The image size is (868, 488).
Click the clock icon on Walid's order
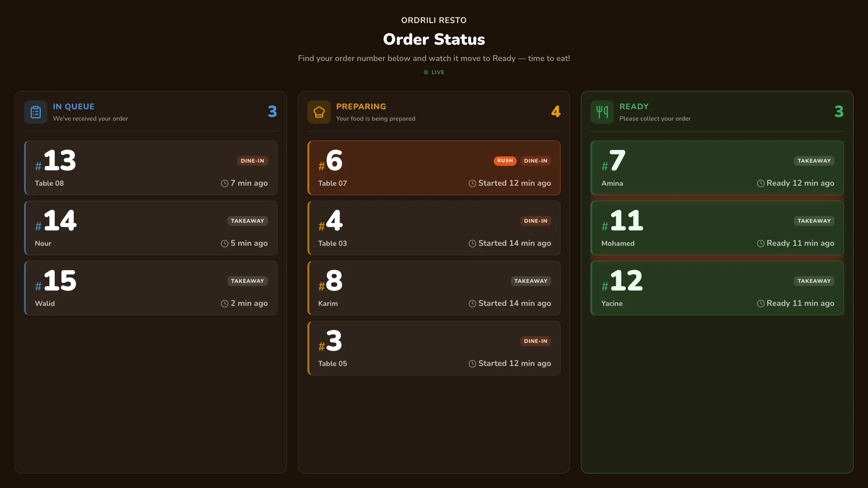click(x=225, y=304)
